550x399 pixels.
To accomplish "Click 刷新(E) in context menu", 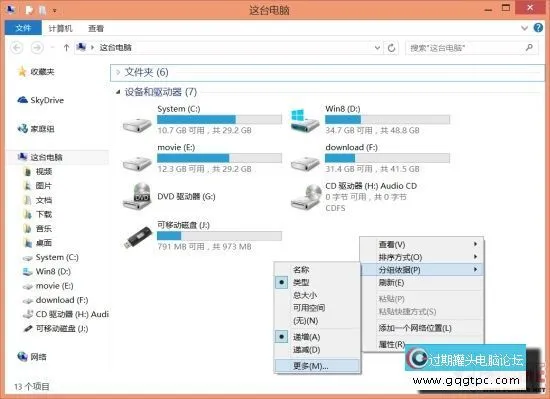I will click(422, 283).
